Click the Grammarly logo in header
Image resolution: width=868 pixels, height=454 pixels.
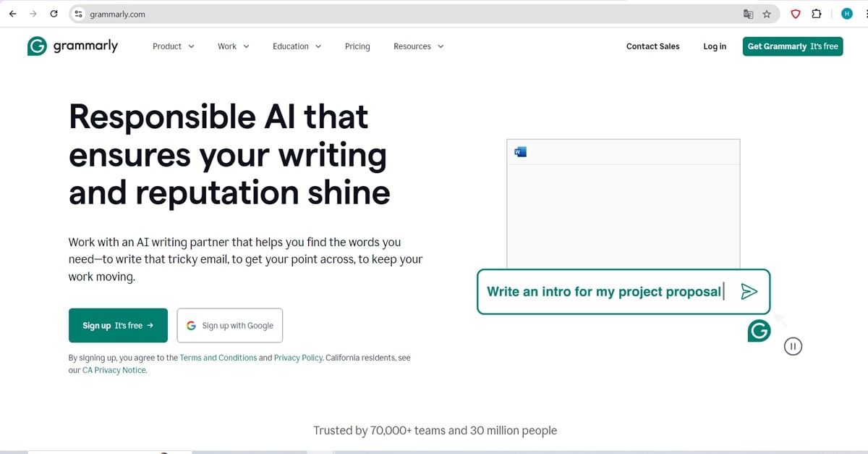(72, 46)
